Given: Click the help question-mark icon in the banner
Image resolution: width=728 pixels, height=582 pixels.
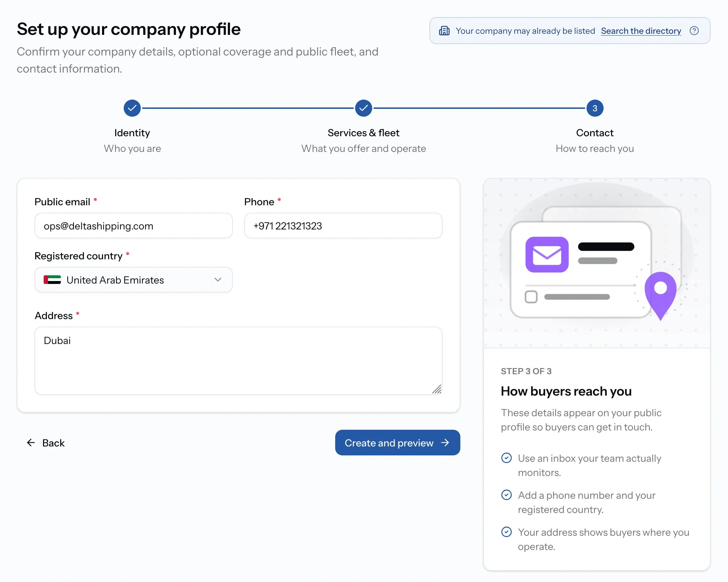Looking at the screenshot, I should (694, 31).
